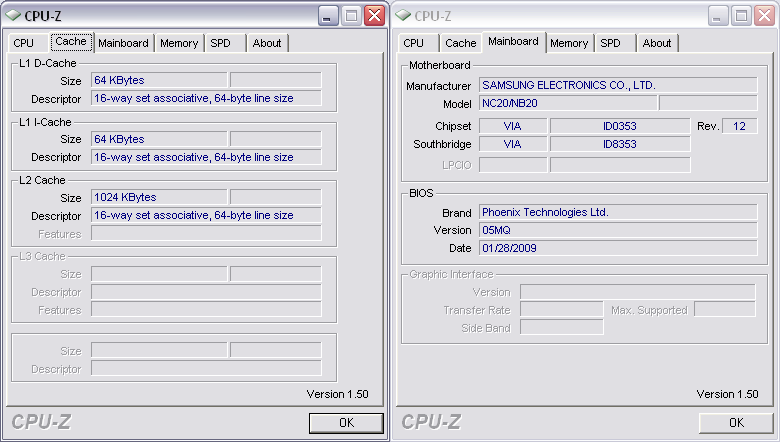Click Motherboard group label
780x442 pixels.
click(440, 65)
